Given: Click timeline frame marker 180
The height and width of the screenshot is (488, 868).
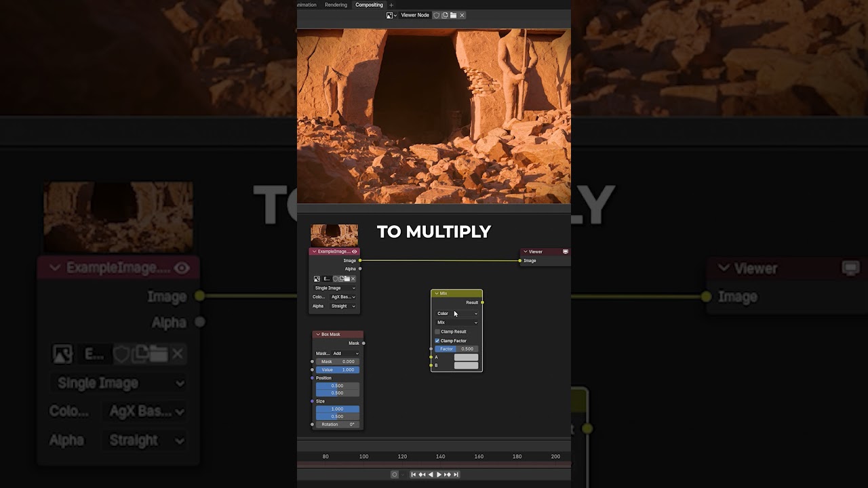Looking at the screenshot, I should 517,456.
